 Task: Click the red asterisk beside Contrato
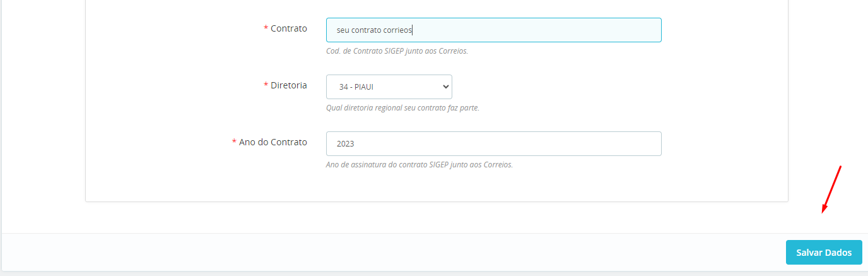click(x=266, y=28)
